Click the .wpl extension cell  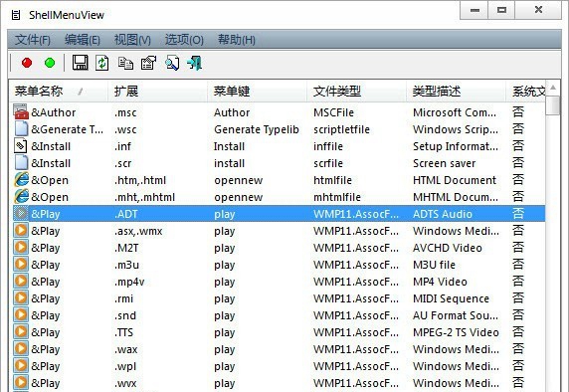click(x=125, y=366)
